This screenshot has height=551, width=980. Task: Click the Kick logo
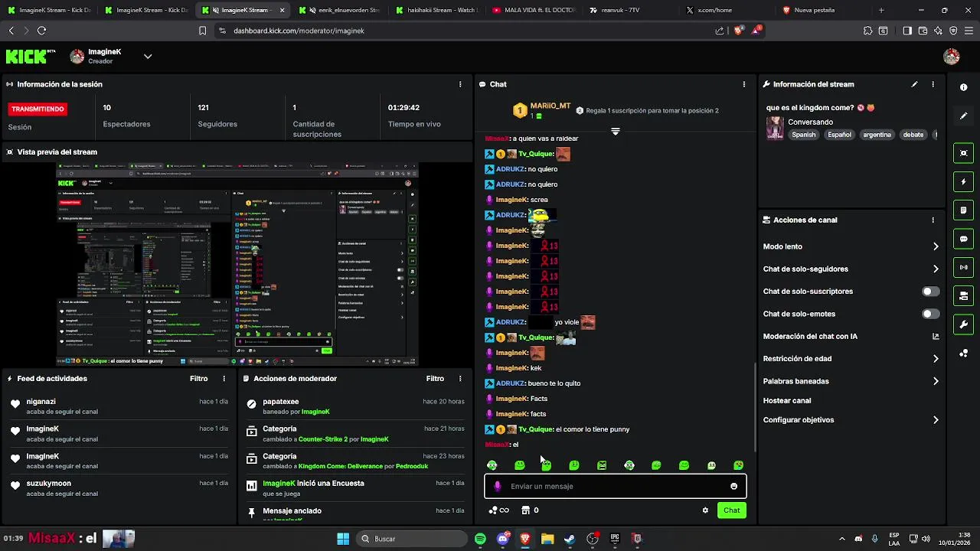[31, 57]
